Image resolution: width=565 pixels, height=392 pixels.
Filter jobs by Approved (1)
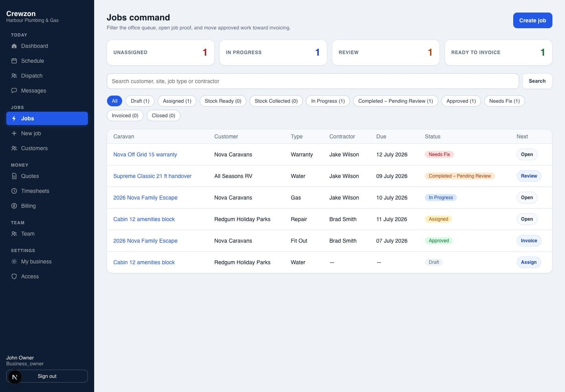[x=461, y=101]
